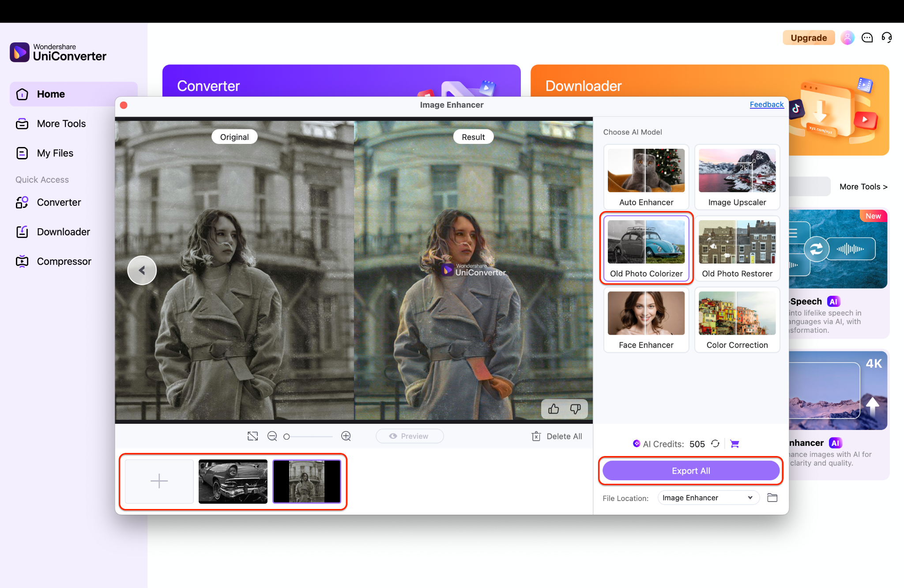Open the File Location dropdown
This screenshot has height=588, width=904.
click(708, 498)
